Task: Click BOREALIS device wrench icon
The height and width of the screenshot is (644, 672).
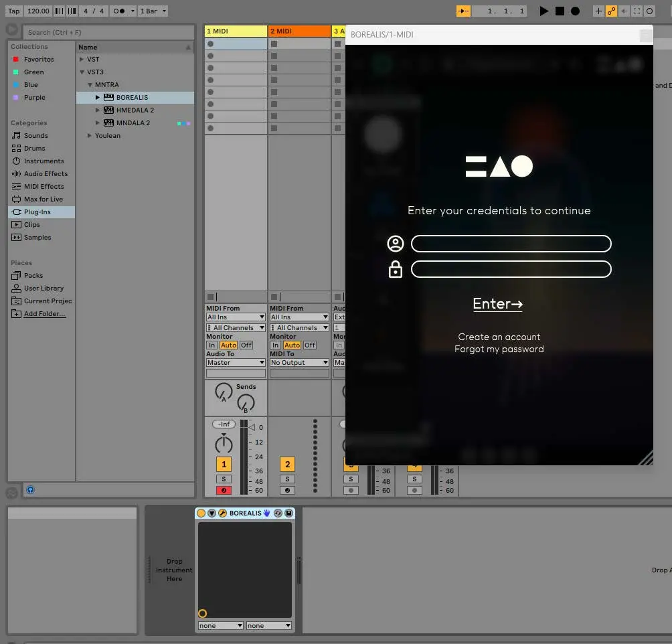Action: [x=222, y=513]
